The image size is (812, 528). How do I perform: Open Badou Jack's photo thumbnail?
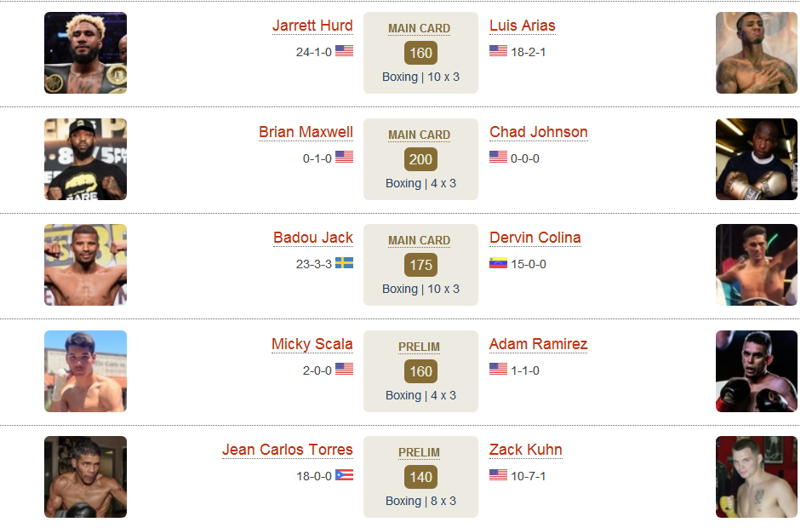tap(85, 265)
